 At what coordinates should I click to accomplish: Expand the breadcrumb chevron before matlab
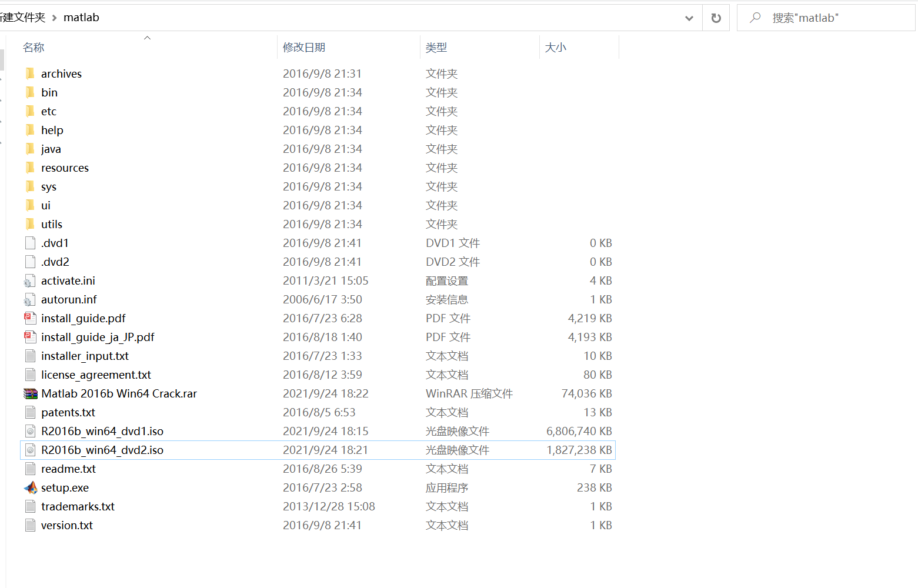[x=54, y=18]
